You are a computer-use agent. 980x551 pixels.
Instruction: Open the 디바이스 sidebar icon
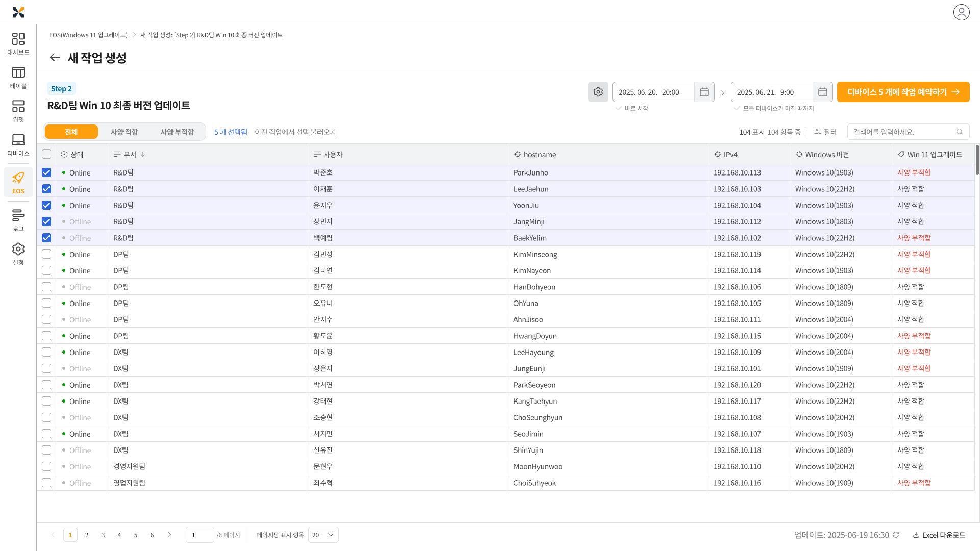tap(18, 145)
